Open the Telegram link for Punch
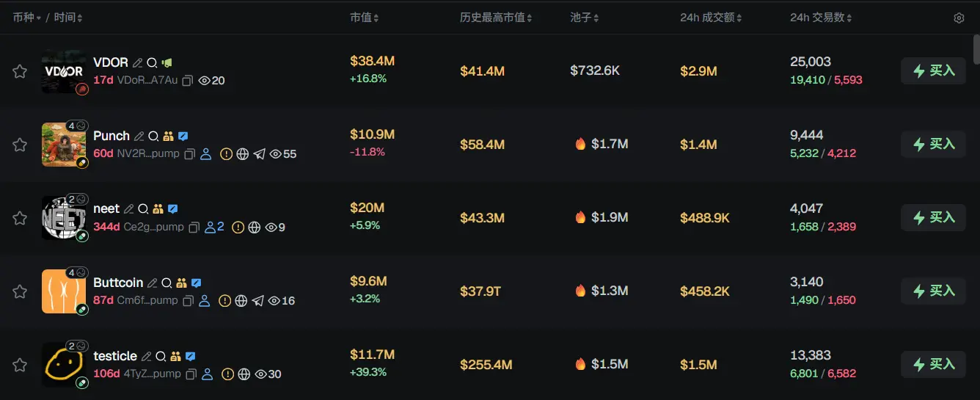 click(x=259, y=154)
